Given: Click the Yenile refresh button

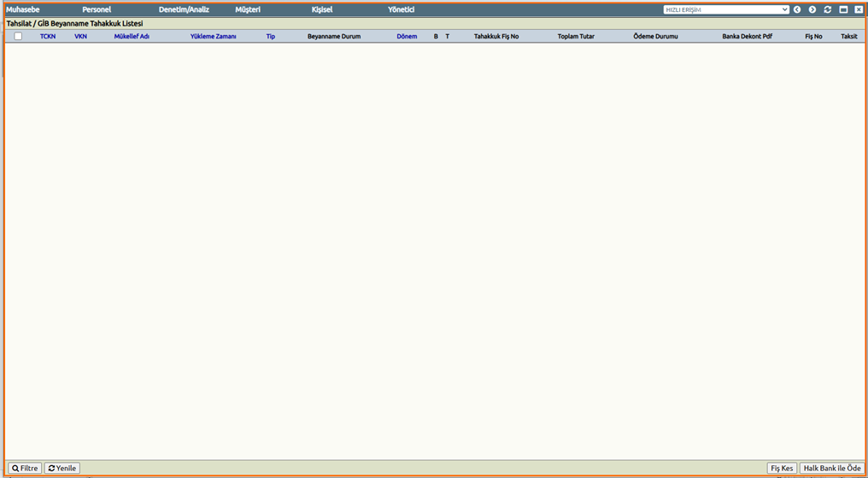Looking at the screenshot, I should point(62,468).
